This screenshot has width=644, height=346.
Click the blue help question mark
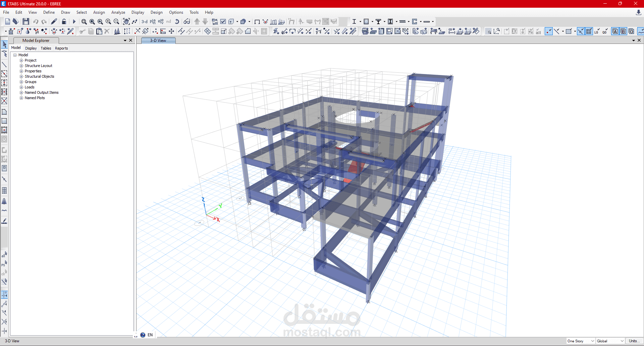[143, 335]
